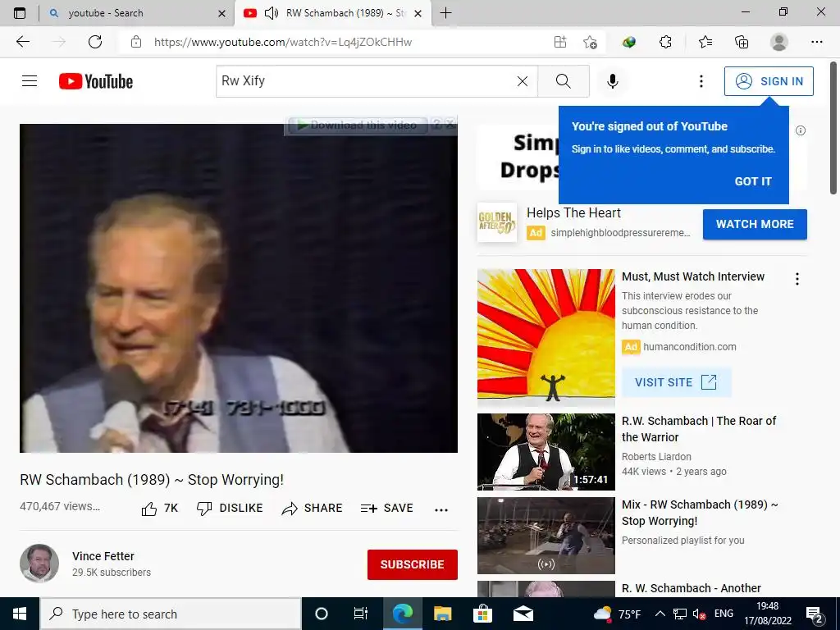Open a new browser tab
Viewport: 840px width, 630px height.
[445, 13]
